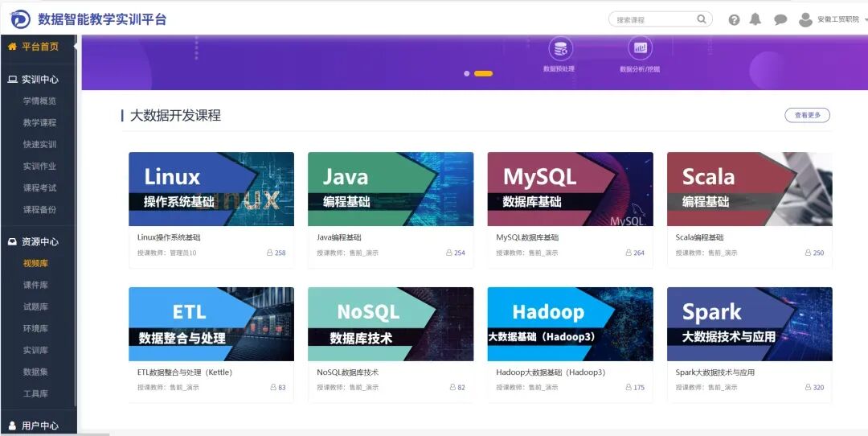Expand the 实训中心 sidebar section
This screenshot has width=868, height=436.
tap(39, 79)
